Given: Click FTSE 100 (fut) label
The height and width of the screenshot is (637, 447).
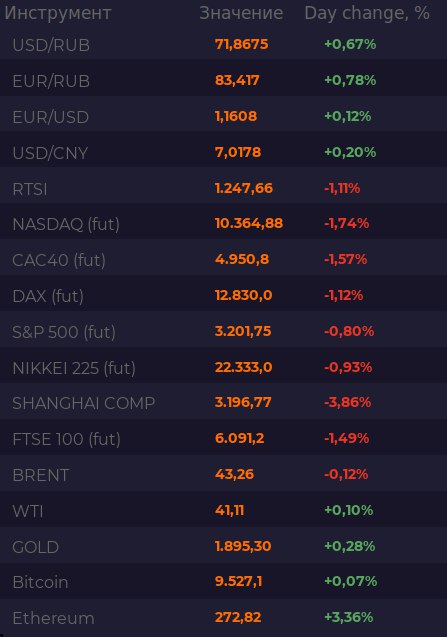Looking at the screenshot, I should (x=67, y=439).
